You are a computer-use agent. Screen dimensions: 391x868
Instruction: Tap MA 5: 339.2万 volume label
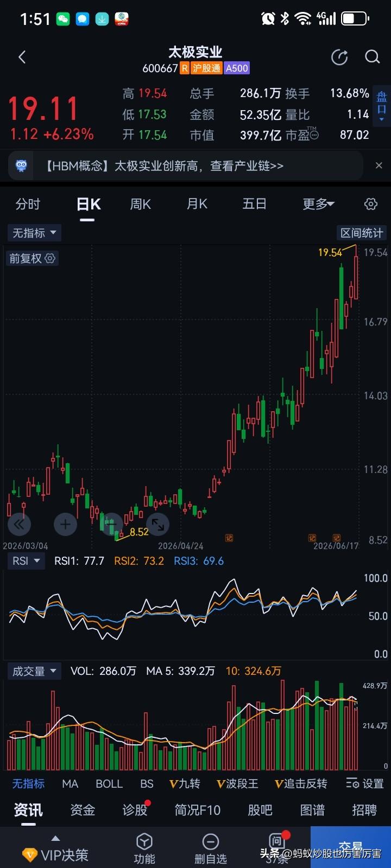pyautogui.click(x=180, y=671)
